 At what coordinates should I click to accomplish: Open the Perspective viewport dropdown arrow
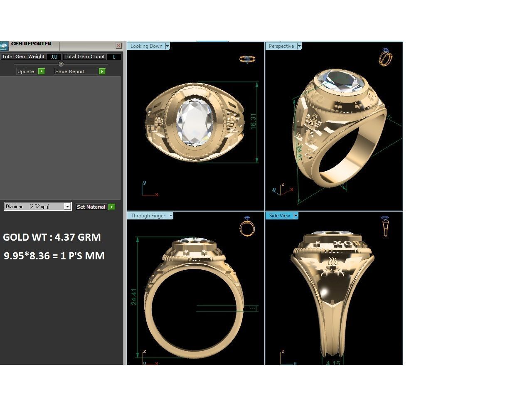(x=299, y=46)
